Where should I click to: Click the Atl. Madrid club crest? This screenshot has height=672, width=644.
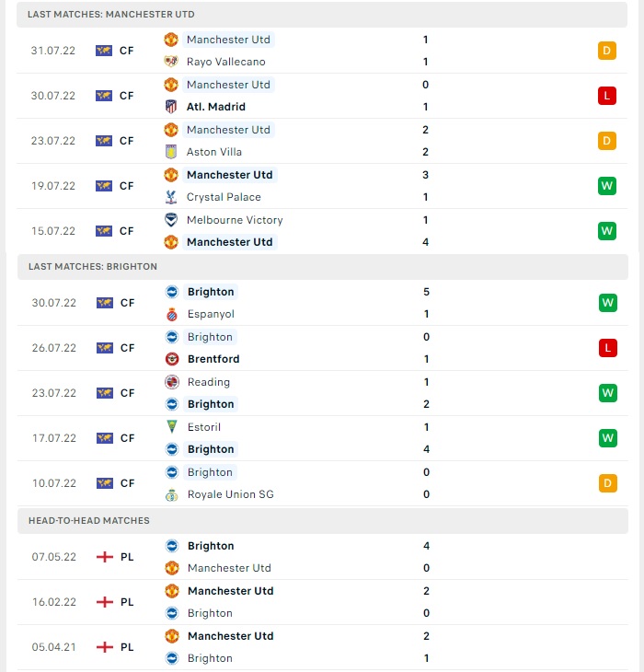point(171,107)
